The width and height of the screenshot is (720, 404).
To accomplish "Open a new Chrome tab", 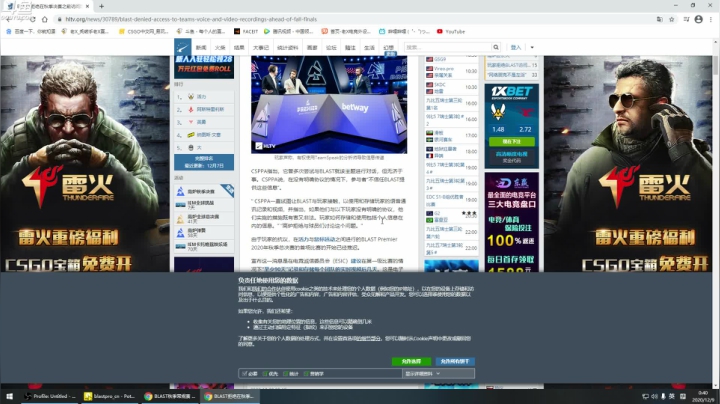I will (x=101, y=6).
